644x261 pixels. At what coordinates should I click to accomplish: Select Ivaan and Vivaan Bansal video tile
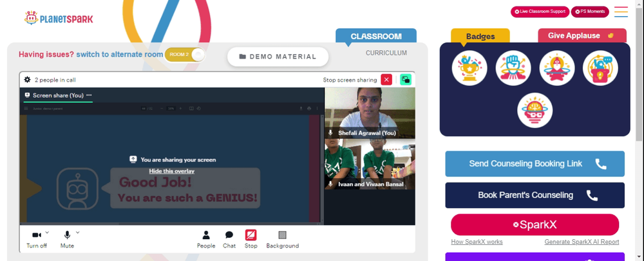point(370,165)
